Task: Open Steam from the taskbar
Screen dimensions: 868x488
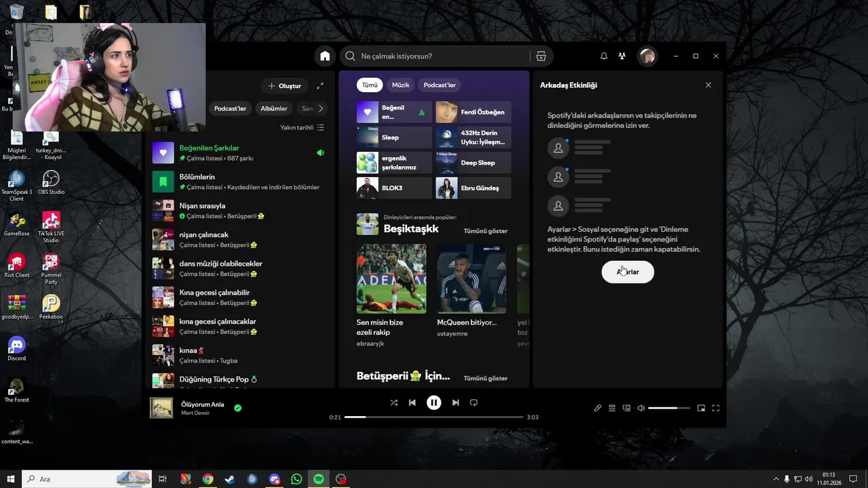Action: [230, 479]
